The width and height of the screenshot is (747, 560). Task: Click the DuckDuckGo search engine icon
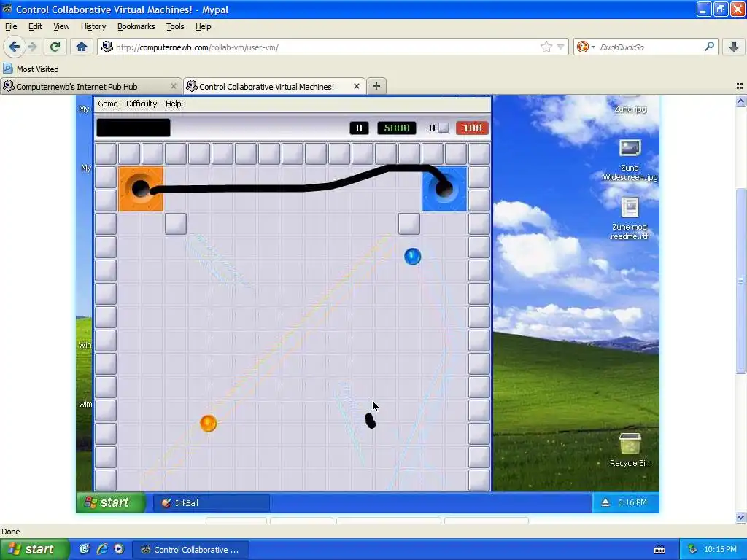582,47
